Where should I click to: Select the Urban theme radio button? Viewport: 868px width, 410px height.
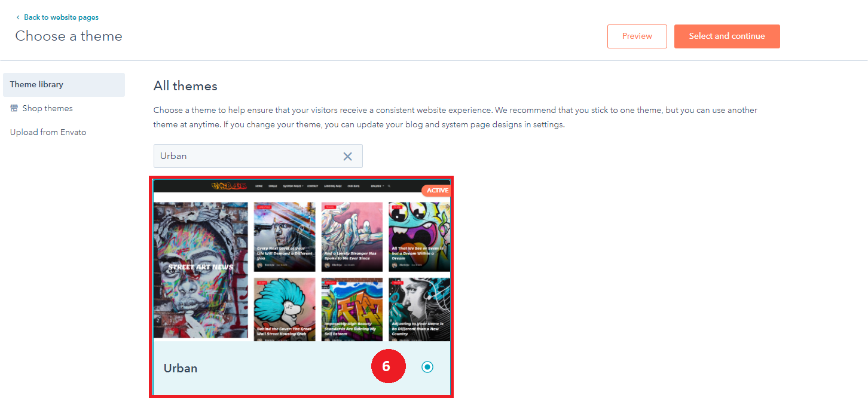(x=427, y=367)
